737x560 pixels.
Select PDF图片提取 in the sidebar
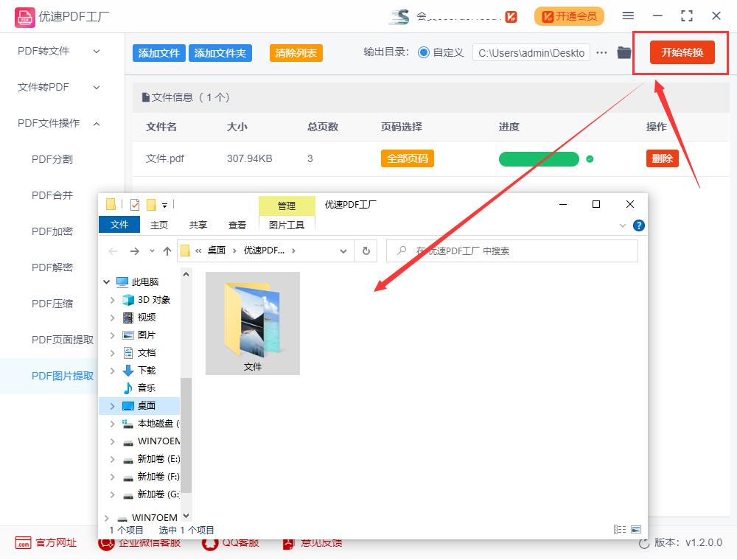coord(63,376)
